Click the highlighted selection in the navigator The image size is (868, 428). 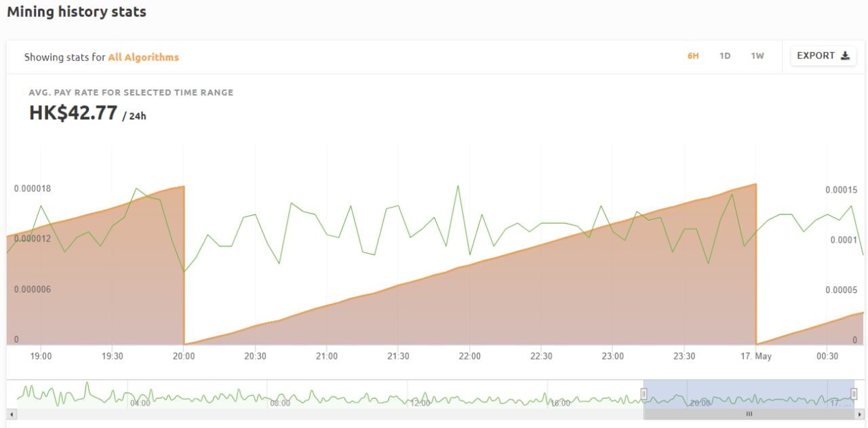(x=749, y=394)
